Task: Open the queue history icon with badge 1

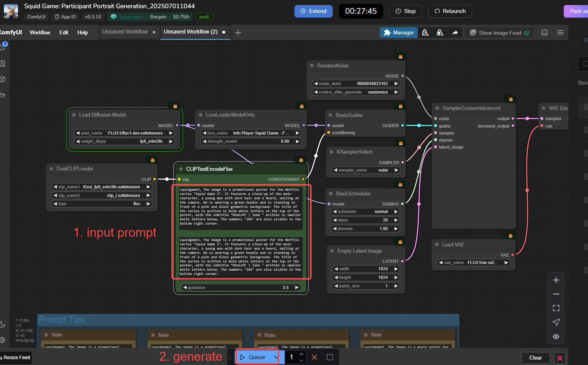Action: point(3,46)
